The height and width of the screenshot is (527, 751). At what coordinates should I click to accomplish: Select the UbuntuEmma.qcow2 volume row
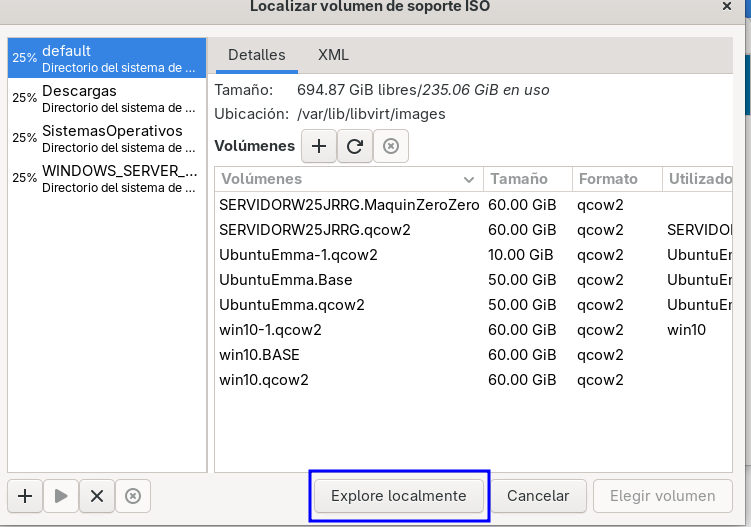tap(473, 305)
